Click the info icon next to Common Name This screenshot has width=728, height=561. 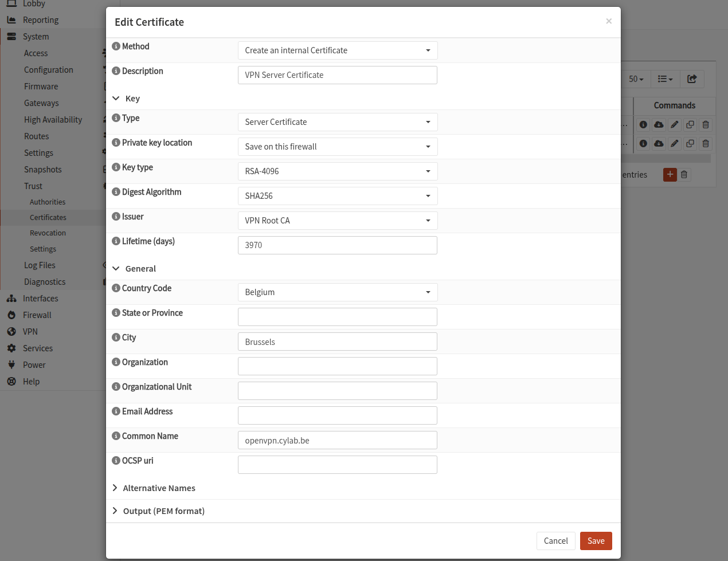[116, 436]
